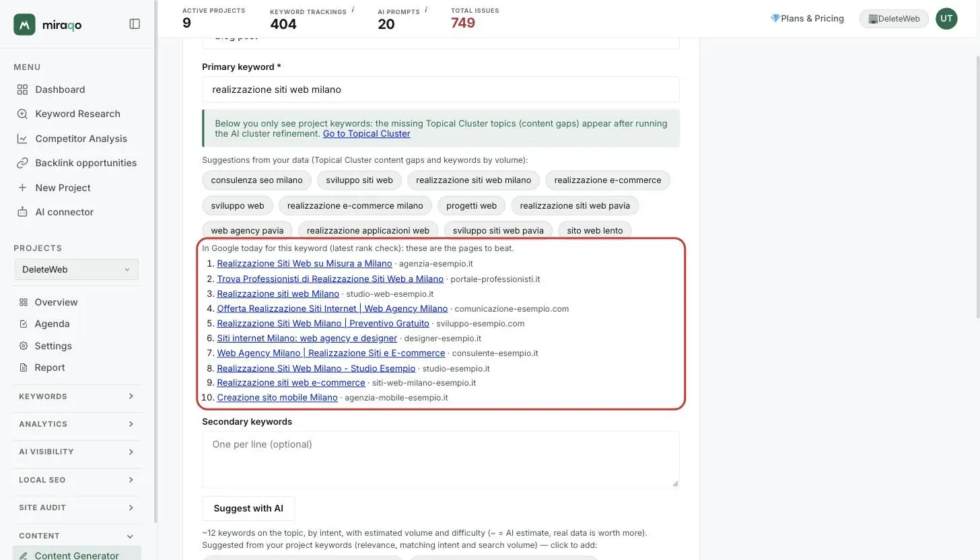
Task: Click the Backlink opportunities link icon
Action: [x=22, y=163]
